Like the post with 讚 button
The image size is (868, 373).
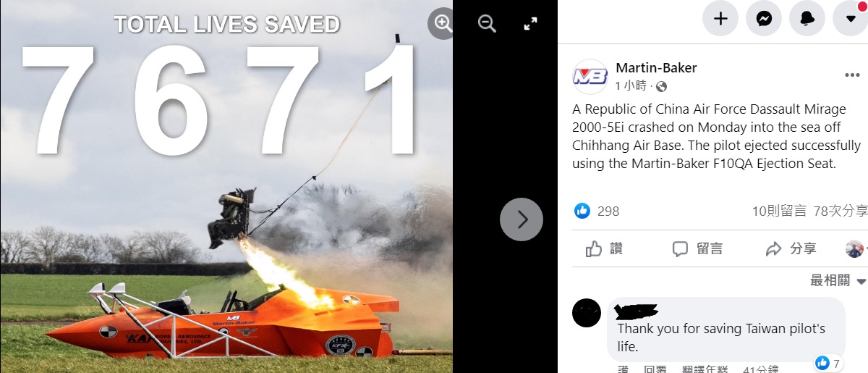[605, 248]
